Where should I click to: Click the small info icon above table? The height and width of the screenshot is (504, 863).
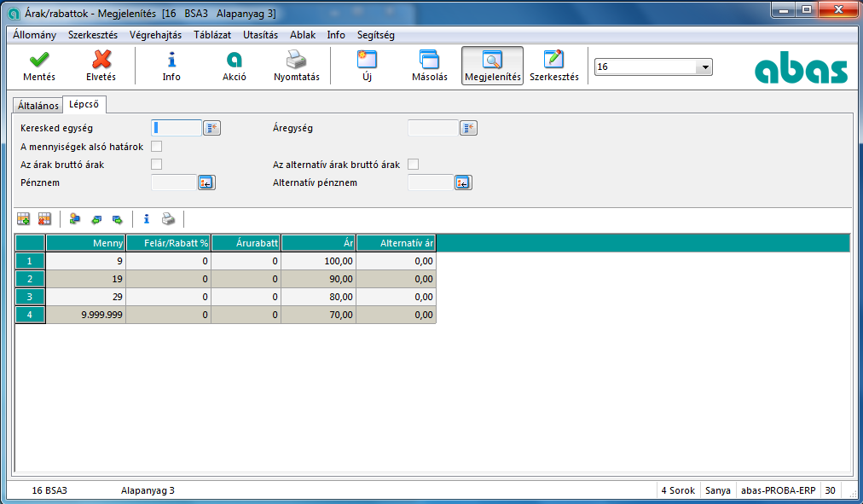pyautogui.click(x=147, y=219)
